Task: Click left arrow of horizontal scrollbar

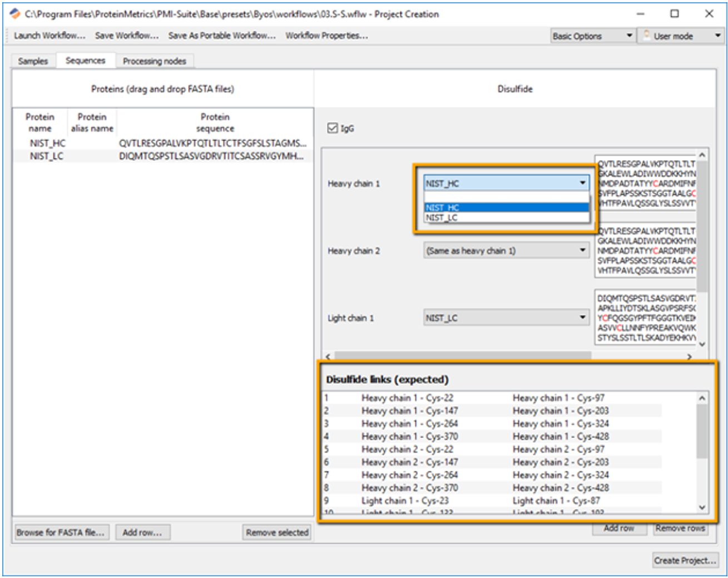Action: click(x=328, y=357)
